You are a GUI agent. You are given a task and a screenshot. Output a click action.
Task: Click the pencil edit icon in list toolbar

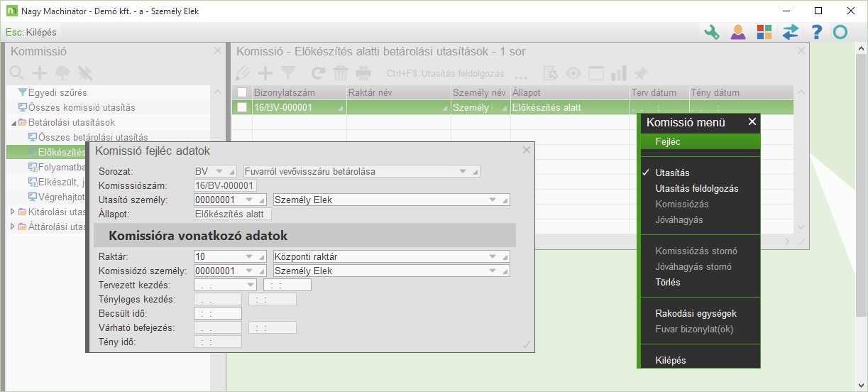tap(243, 72)
